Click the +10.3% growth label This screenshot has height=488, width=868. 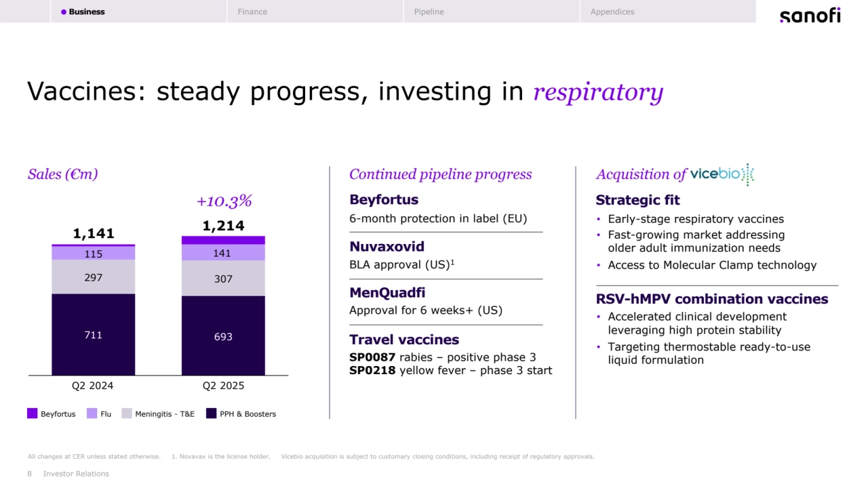tap(224, 201)
